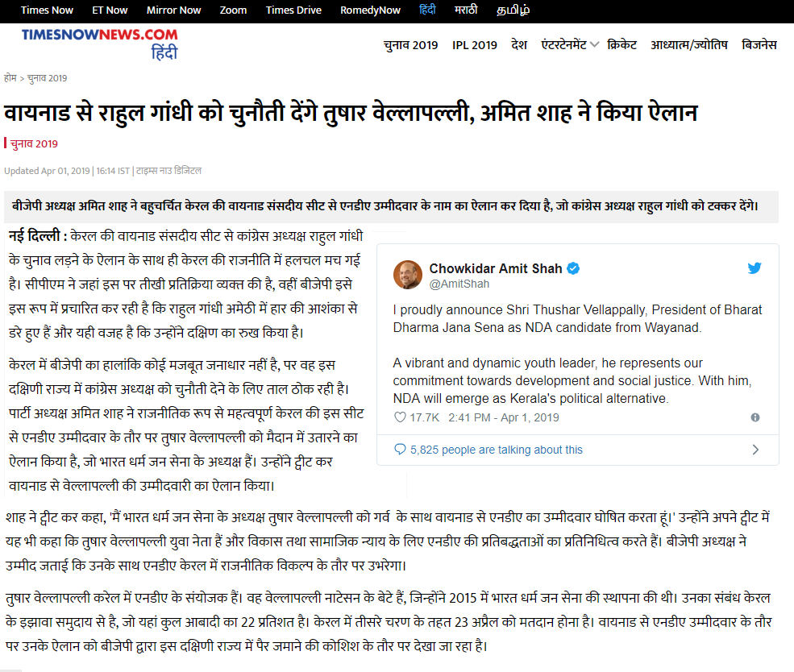Open tweet info circle icon
This screenshot has height=672, width=794.
click(755, 417)
